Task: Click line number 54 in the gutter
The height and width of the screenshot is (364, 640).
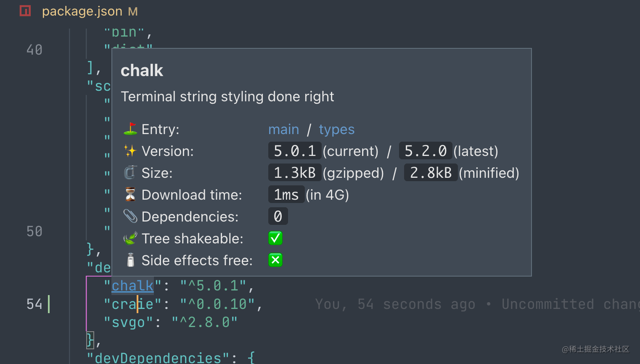Action: coord(34,303)
